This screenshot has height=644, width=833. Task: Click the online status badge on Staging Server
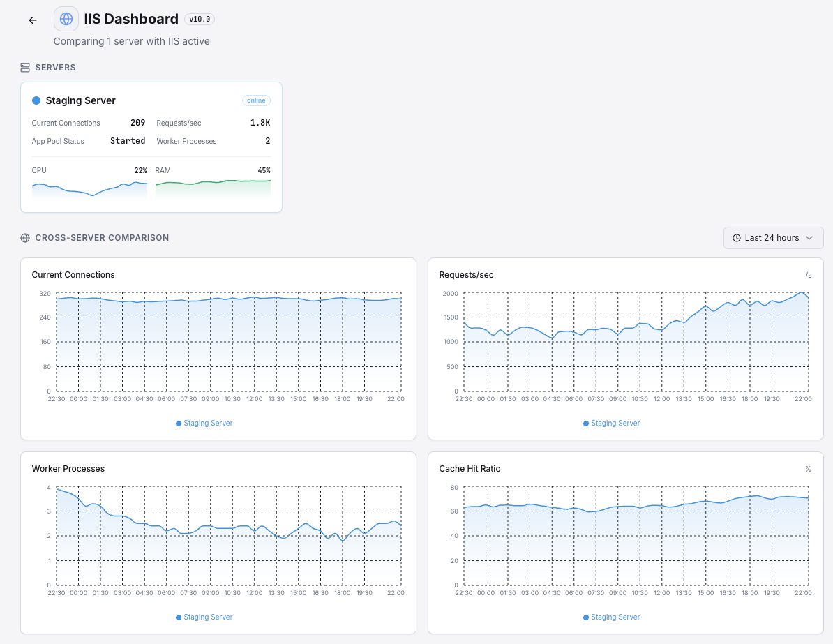click(256, 100)
